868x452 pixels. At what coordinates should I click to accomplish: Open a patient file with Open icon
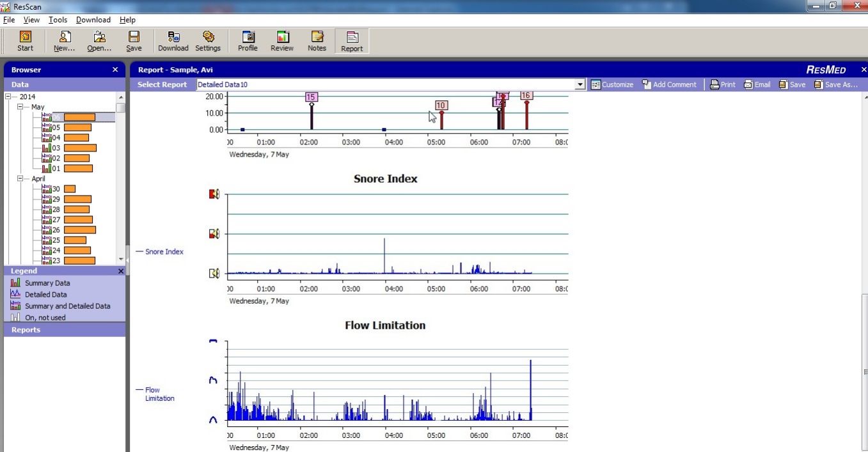point(99,41)
